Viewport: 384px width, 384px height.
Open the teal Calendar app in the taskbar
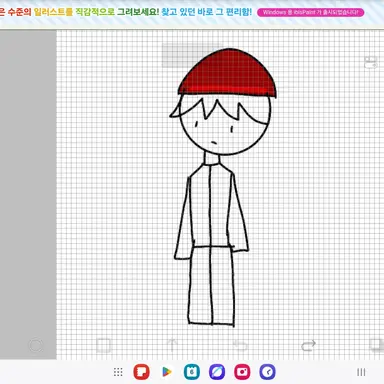click(192, 372)
